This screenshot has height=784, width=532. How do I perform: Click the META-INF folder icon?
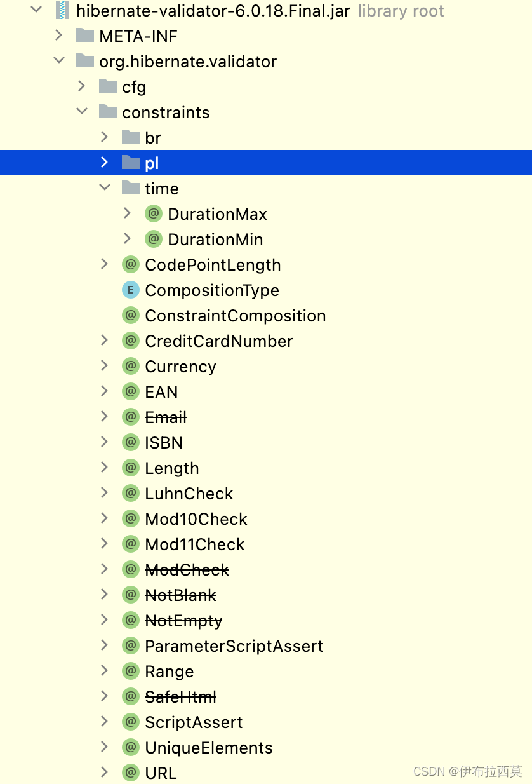pyautogui.click(x=84, y=36)
